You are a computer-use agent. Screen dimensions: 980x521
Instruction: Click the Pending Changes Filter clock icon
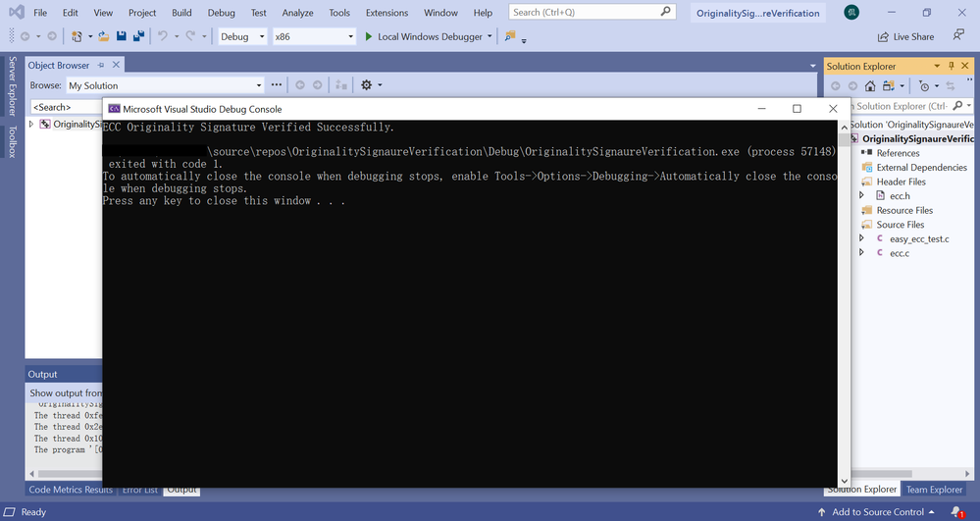pyautogui.click(x=924, y=86)
